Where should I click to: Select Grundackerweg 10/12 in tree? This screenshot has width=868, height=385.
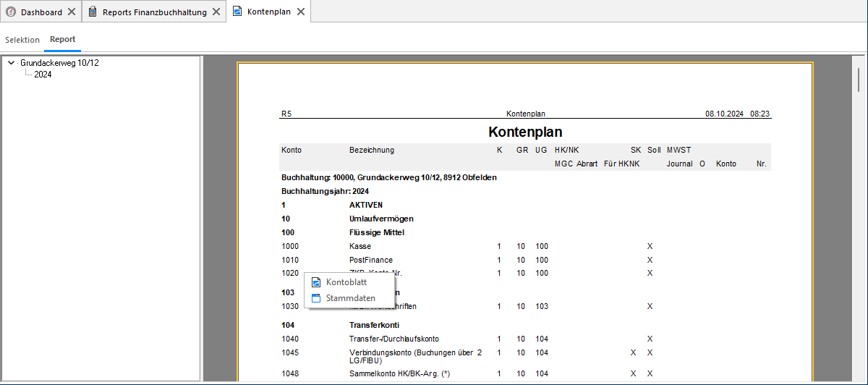59,63
